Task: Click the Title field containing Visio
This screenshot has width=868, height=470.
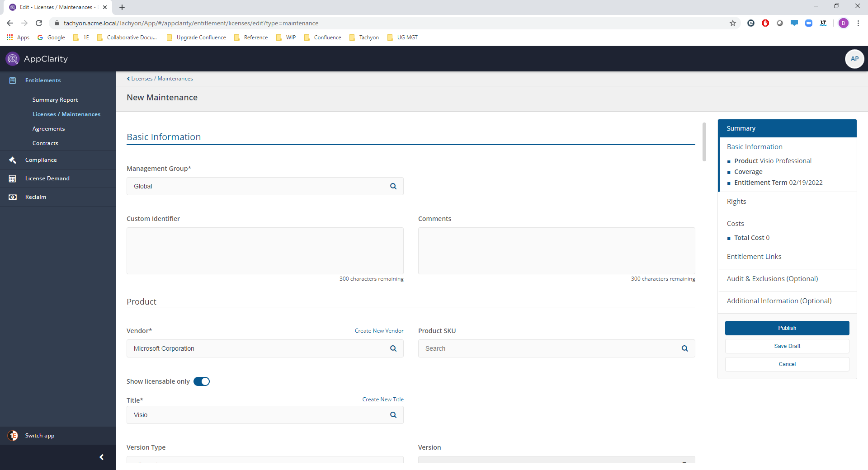Action: click(x=265, y=415)
